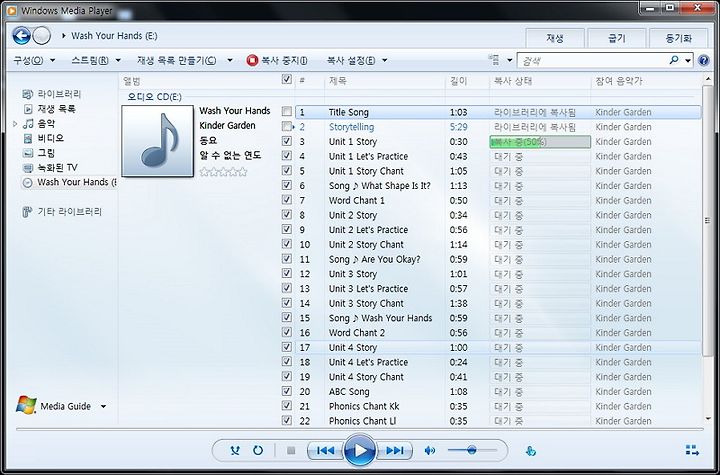Expand the 음악 tree node arrow

15,124
